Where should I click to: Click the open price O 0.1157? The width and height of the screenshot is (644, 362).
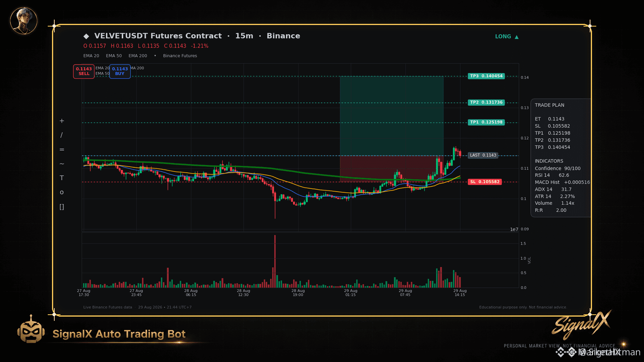[95, 46]
